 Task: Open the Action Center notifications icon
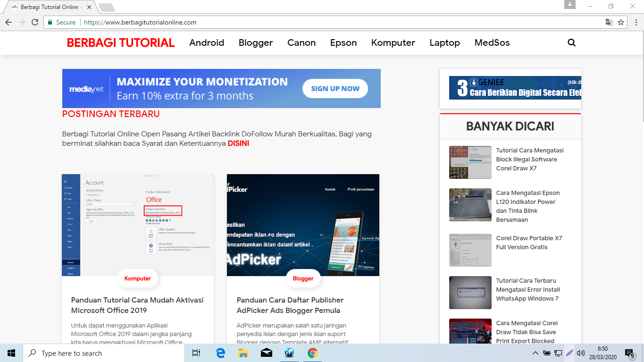click(x=629, y=353)
